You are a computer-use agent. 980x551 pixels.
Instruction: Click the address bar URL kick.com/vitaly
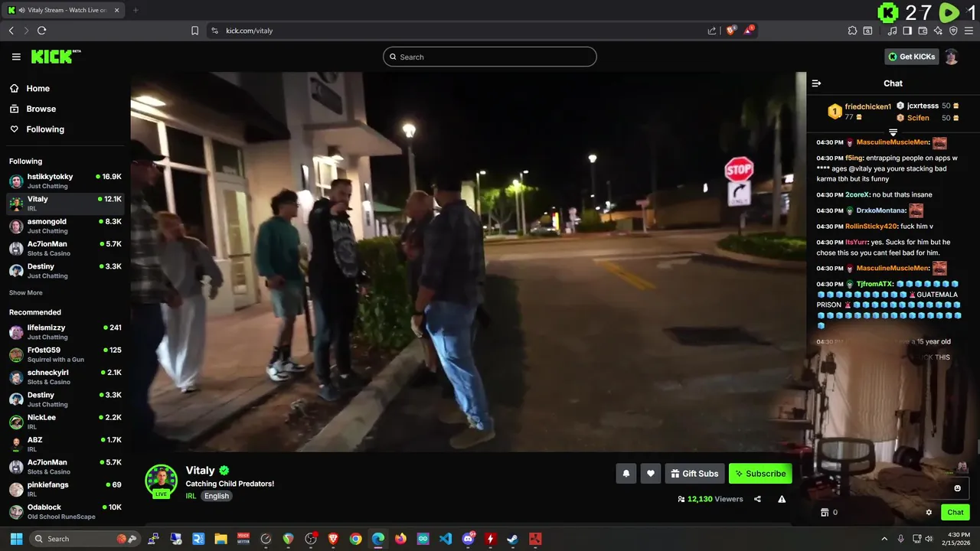point(250,31)
